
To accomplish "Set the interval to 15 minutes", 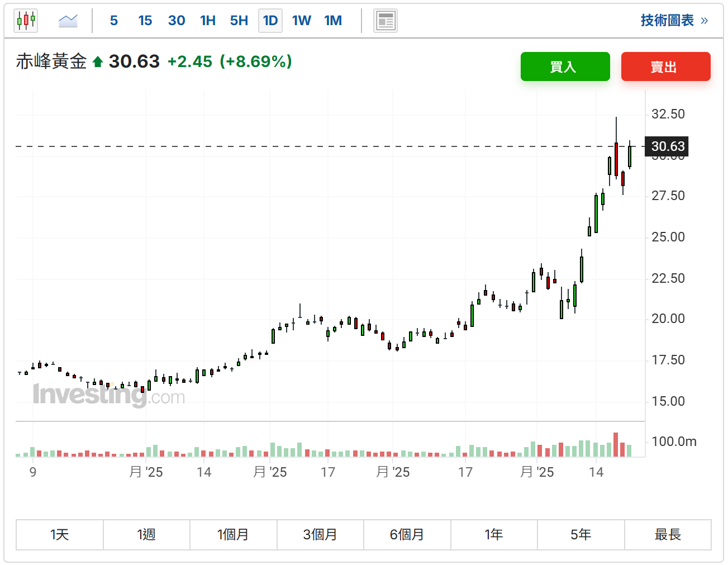I will (145, 21).
